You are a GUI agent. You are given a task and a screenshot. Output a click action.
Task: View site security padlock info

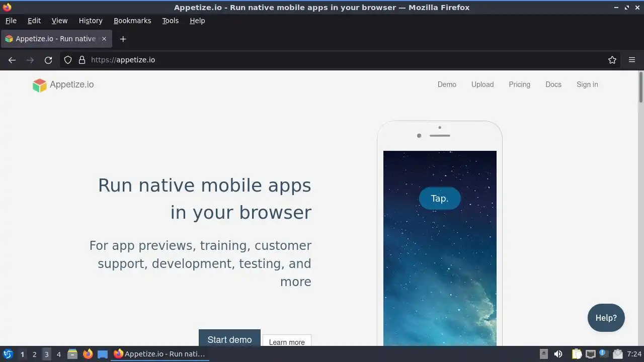tap(82, 60)
